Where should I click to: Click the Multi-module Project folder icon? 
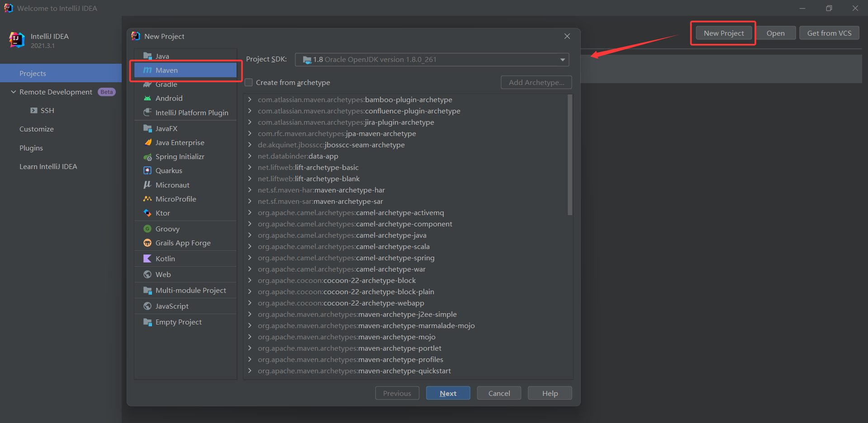pos(147,290)
